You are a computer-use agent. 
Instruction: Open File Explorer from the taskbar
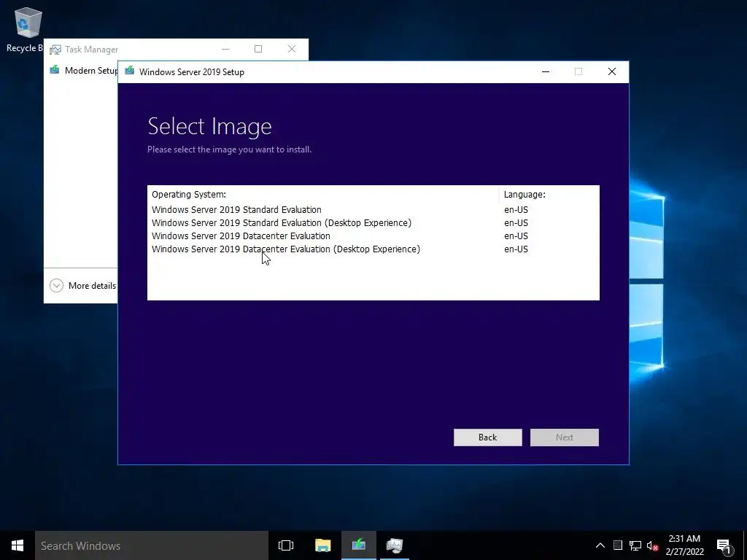pyautogui.click(x=322, y=545)
